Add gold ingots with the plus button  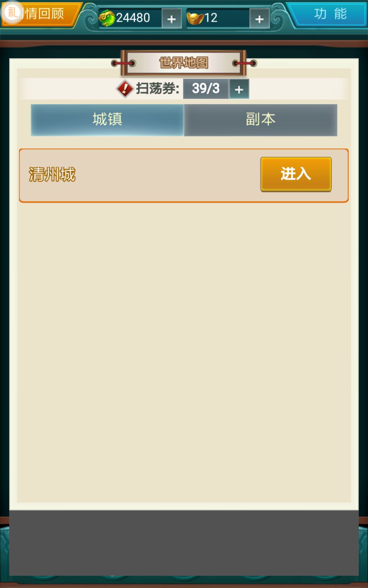click(x=259, y=19)
